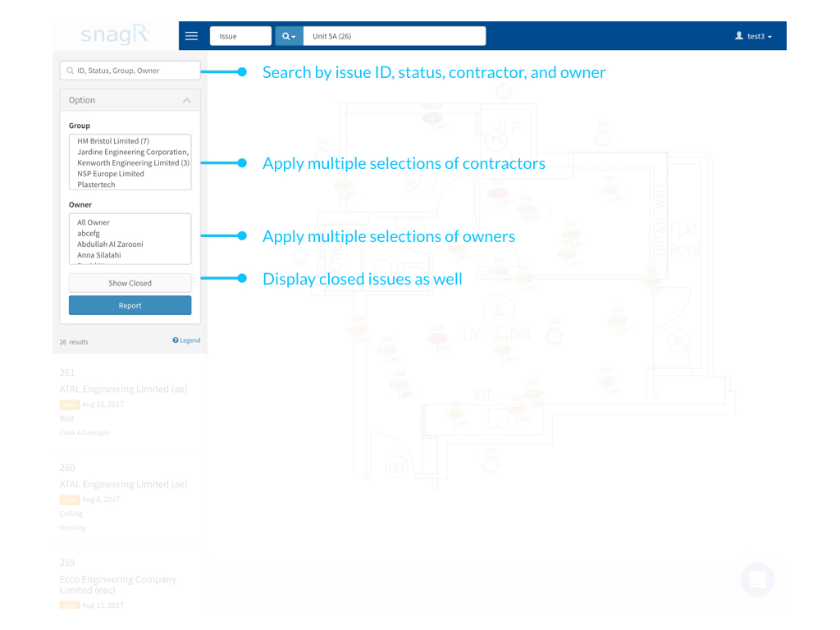Open the search type dropdown with magnifier icon

[289, 36]
